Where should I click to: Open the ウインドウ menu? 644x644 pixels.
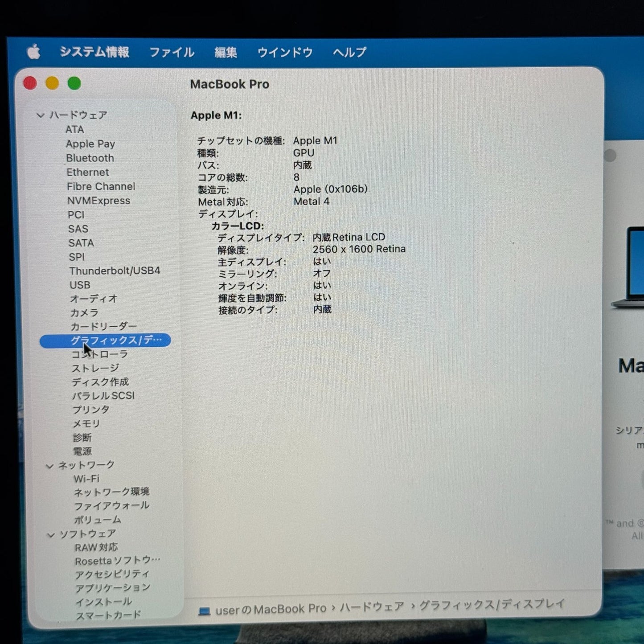coord(285,53)
